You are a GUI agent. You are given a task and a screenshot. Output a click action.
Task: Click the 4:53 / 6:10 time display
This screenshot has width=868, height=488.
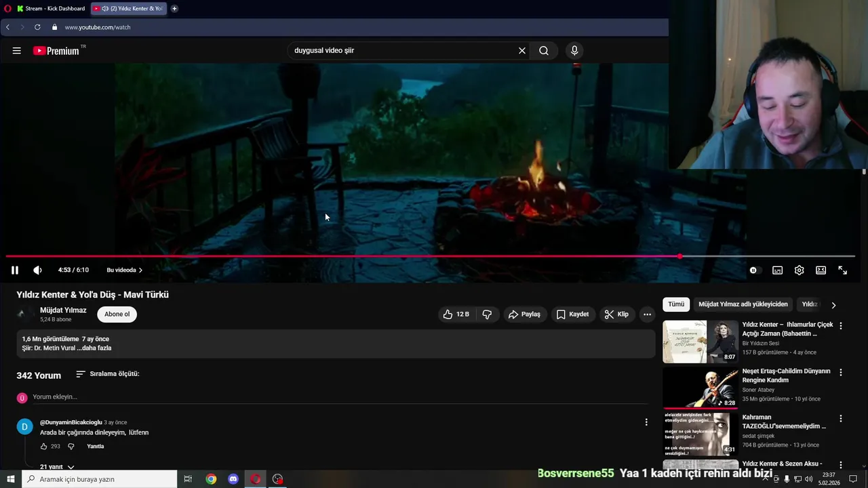[x=73, y=270]
